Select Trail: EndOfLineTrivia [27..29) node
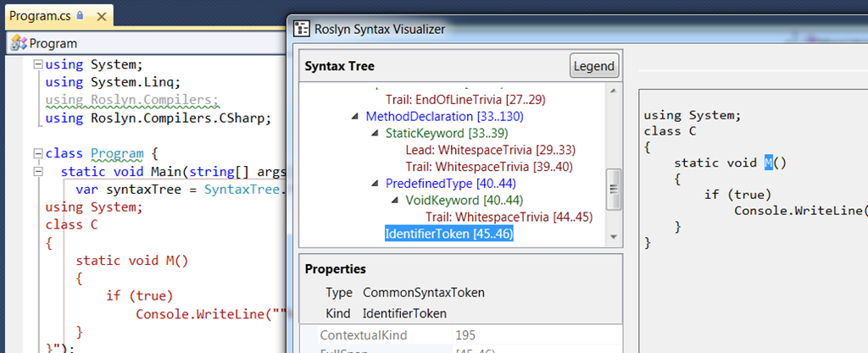Image resolution: width=868 pixels, height=353 pixels. [465, 100]
